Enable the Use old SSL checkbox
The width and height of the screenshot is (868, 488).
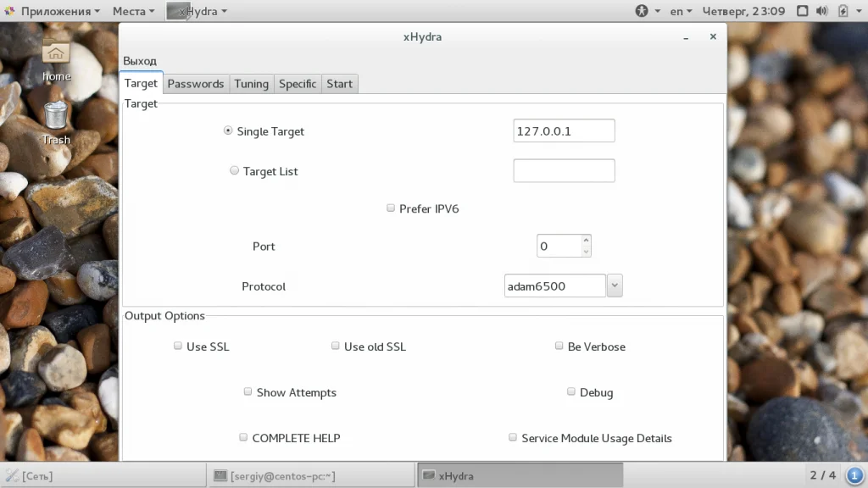click(x=335, y=346)
